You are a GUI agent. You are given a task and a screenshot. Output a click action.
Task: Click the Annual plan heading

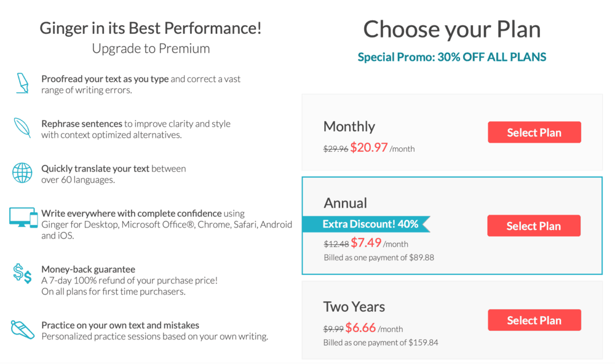(345, 203)
